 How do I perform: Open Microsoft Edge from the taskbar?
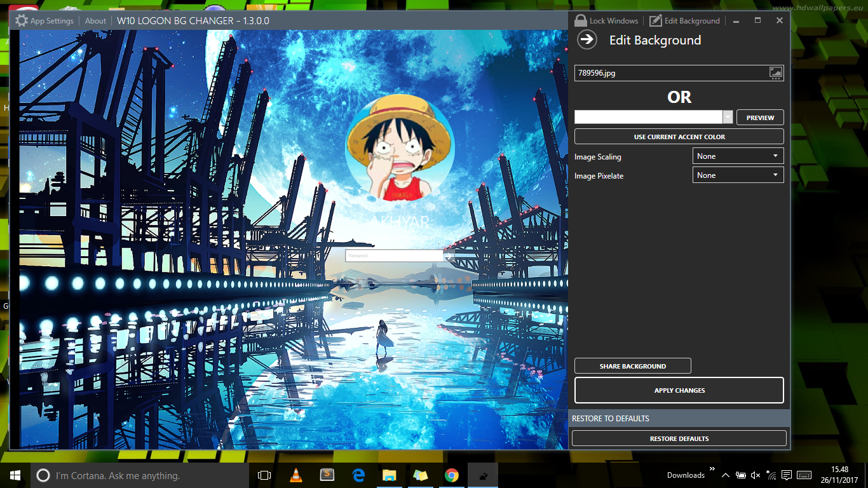358,475
